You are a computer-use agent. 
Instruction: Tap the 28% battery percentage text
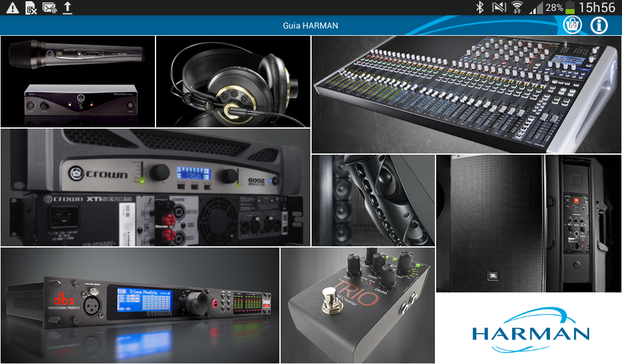(x=554, y=7)
